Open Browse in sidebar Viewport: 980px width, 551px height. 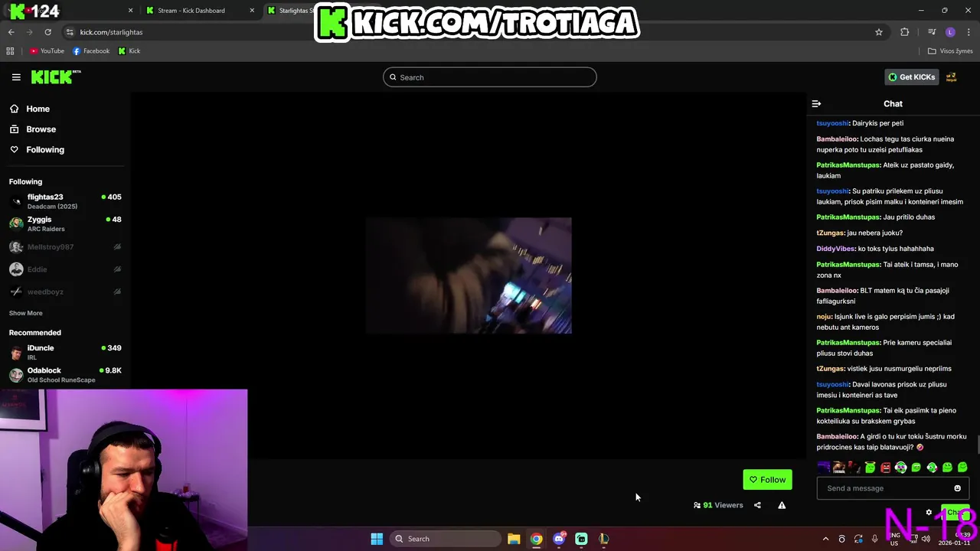32,129
